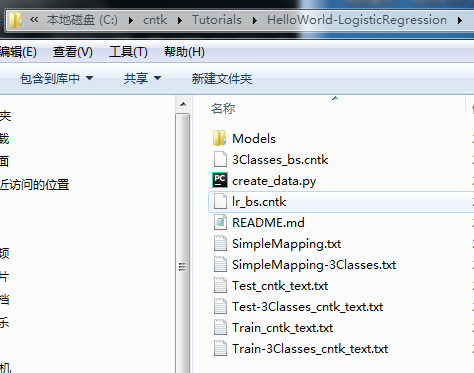
Task: Click the navigation pane scrollbar up arrow
Action: [x=183, y=104]
